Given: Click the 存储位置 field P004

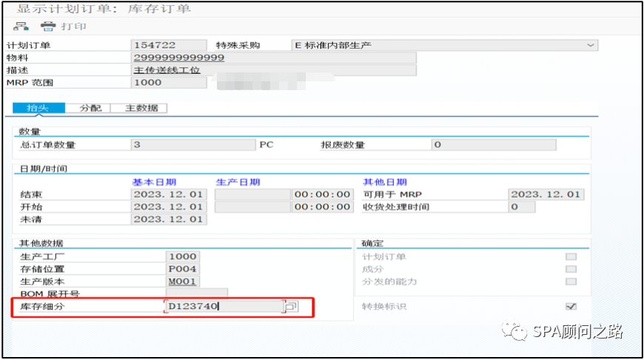Looking at the screenshot, I should pos(183,269).
